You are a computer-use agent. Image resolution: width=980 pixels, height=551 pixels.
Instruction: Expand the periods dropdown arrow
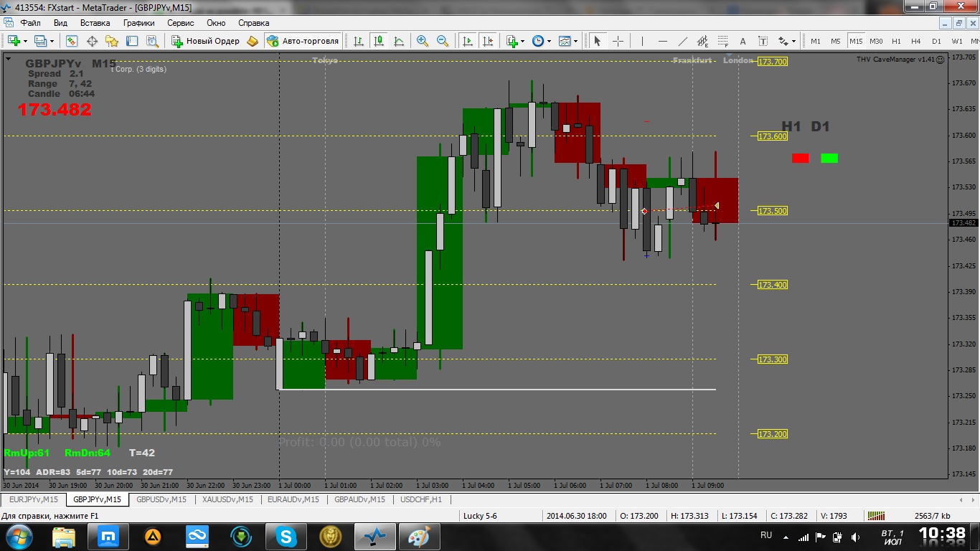(x=550, y=42)
